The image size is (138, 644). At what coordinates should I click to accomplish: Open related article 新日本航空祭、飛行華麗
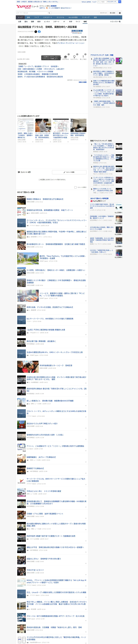35,71
